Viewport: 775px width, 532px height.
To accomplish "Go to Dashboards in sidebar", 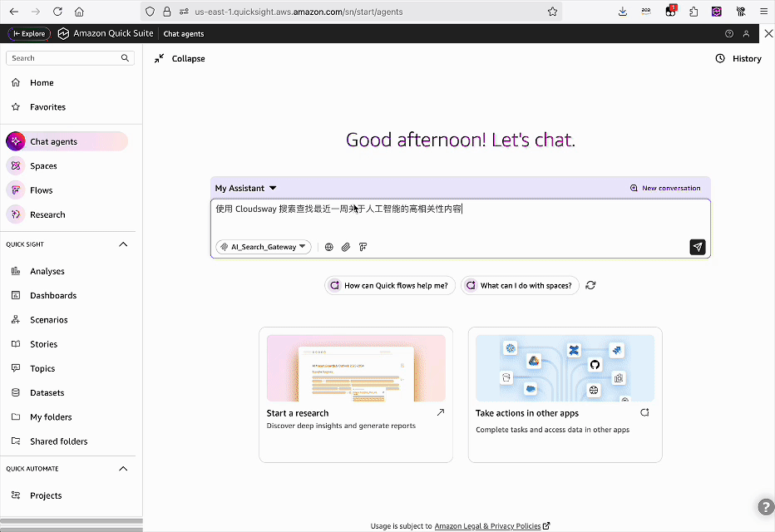I will [x=53, y=296].
